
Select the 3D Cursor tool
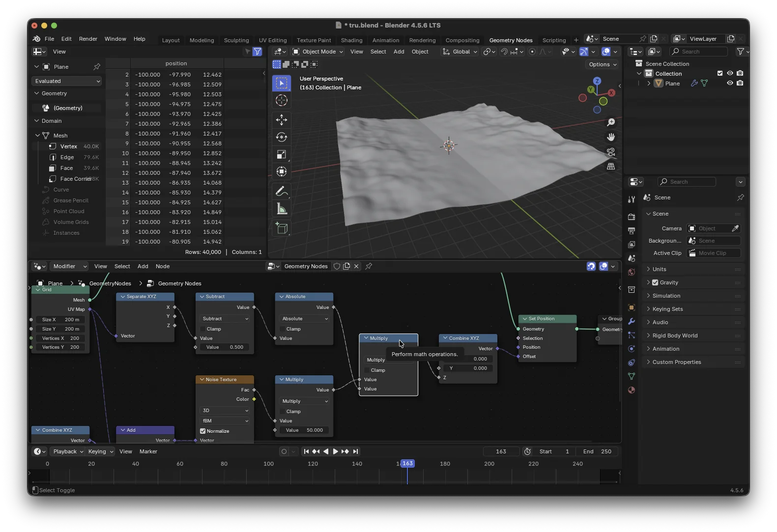[x=282, y=100]
